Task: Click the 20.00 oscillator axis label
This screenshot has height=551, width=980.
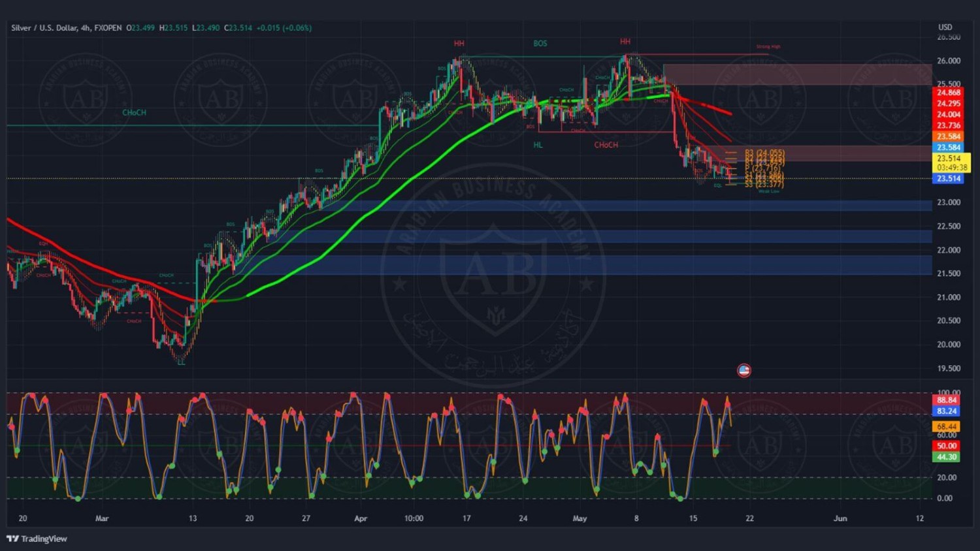Action: (945, 477)
